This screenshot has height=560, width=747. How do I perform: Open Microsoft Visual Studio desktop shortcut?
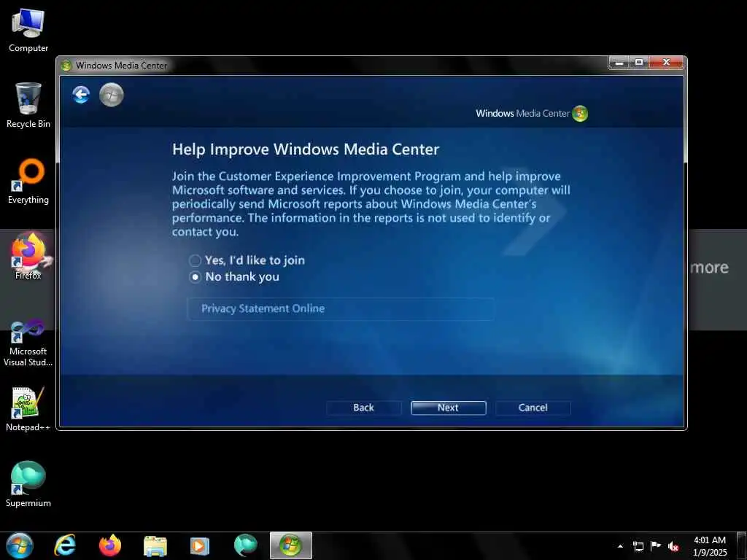(28, 343)
